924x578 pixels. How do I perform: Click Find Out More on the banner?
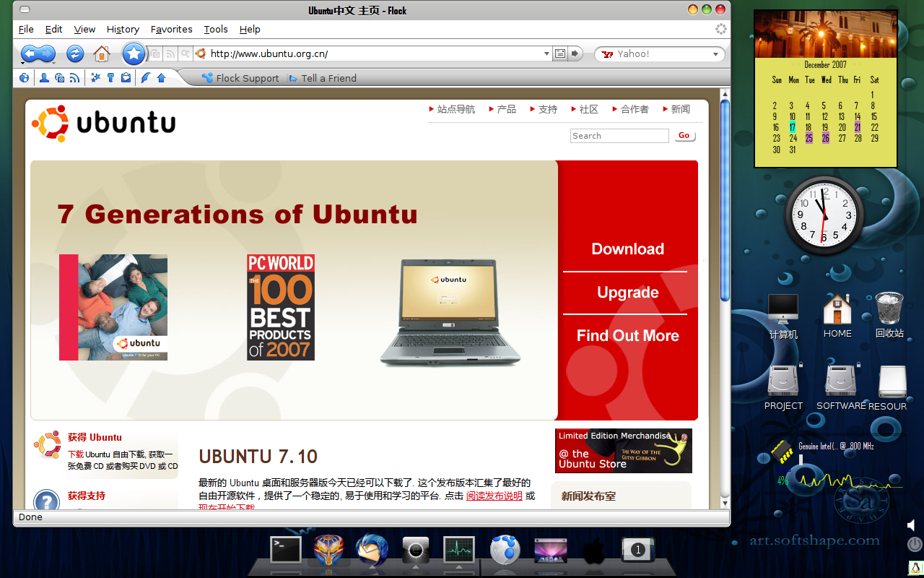coord(627,335)
